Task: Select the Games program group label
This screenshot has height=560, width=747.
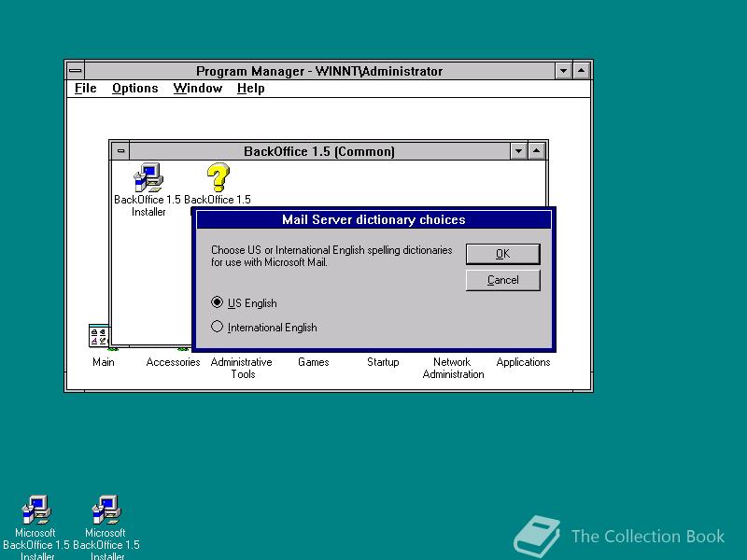Action: (x=314, y=362)
